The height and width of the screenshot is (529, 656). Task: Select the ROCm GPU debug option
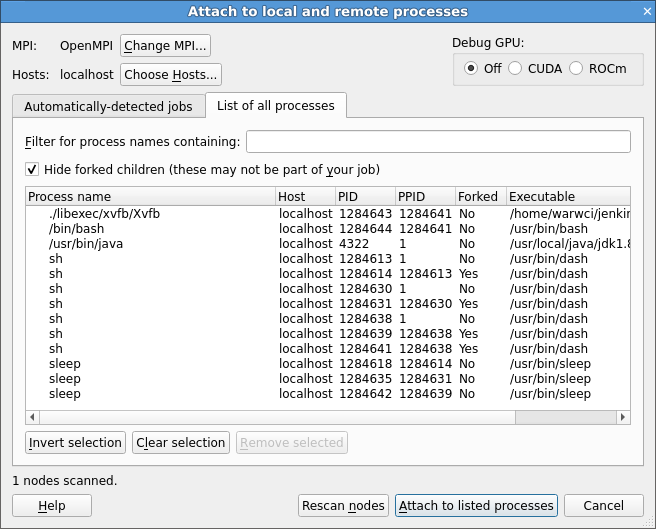pyautogui.click(x=598, y=68)
